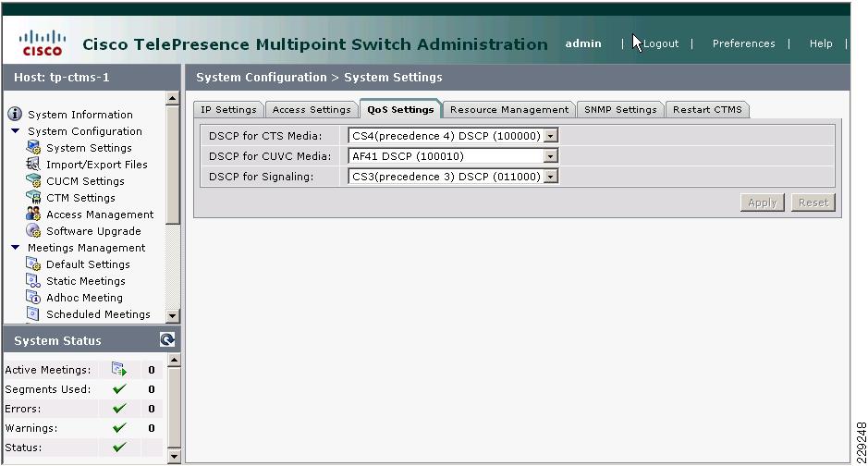This screenshot has width=868, height=466.
Task: Click the Cisco logo
Action: [x=43, y=43]
